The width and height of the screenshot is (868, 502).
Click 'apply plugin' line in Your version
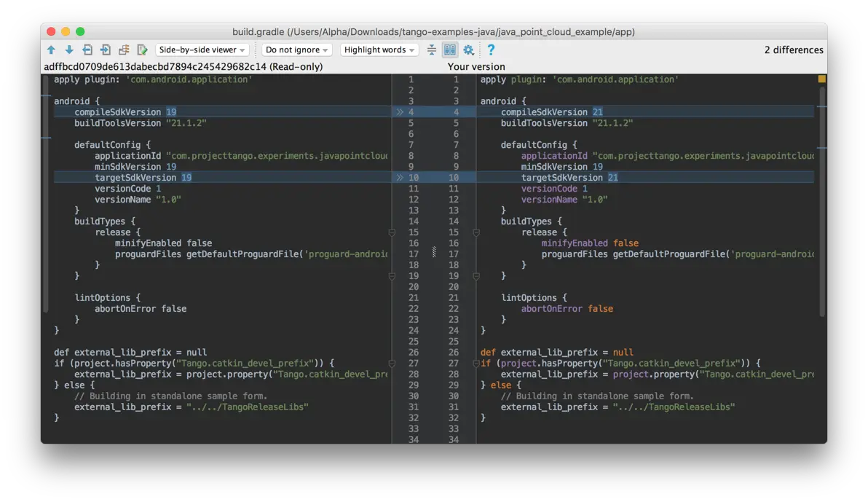580,79
